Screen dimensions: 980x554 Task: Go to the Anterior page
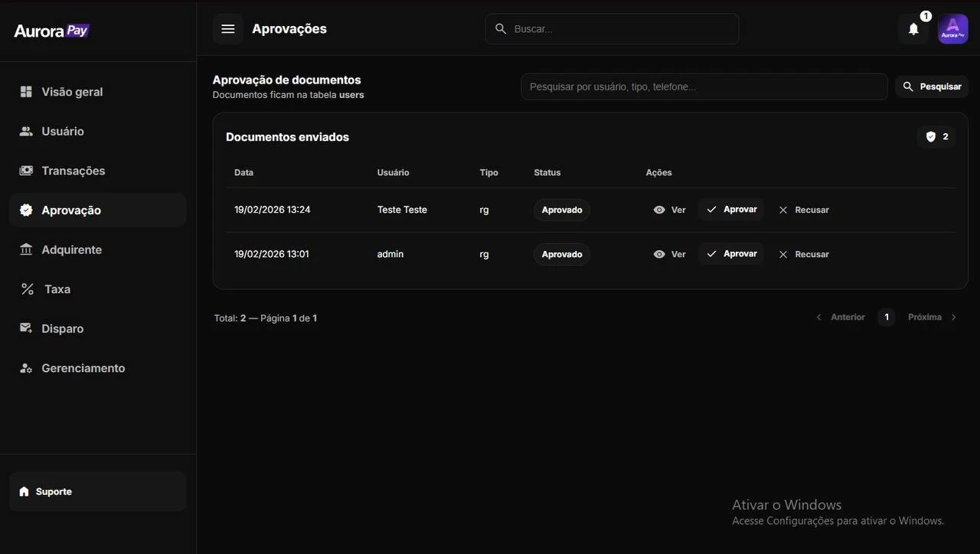tap(841, 317)
